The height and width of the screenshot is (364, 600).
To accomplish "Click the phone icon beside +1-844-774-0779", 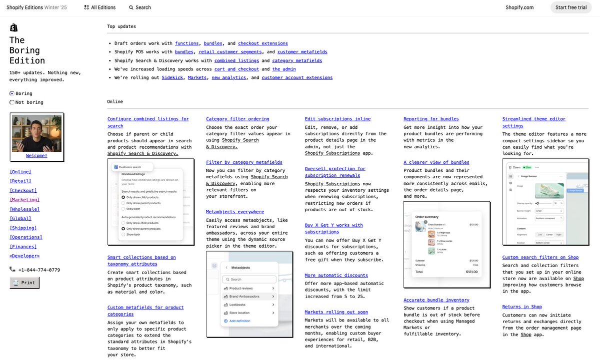I will click(x=12, y=270).
